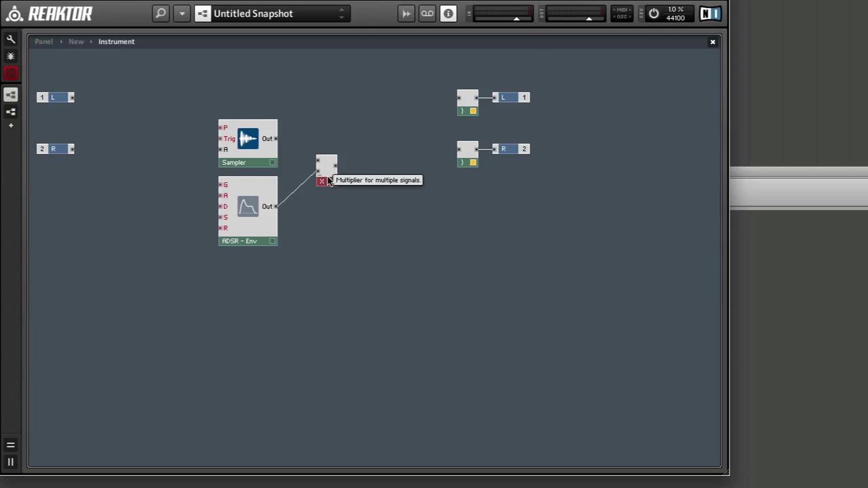Go to New in breadcrumb
868x488 pixels.
pyautogui.click(x=76, y=42)
